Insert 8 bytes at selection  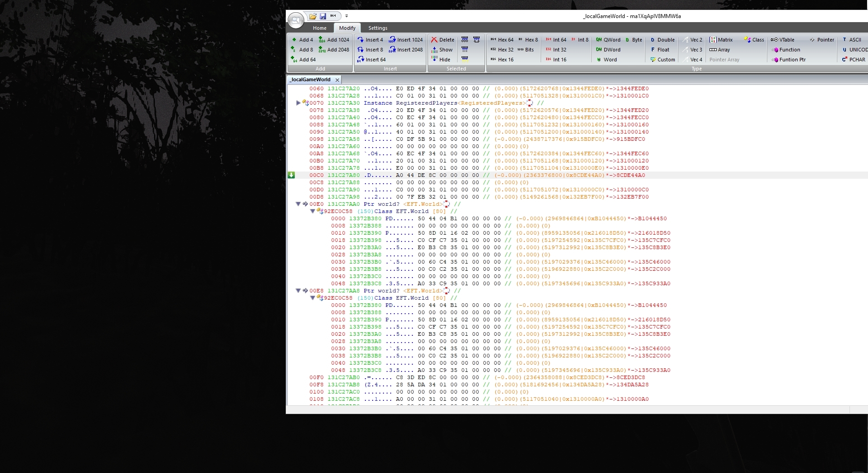370,50
